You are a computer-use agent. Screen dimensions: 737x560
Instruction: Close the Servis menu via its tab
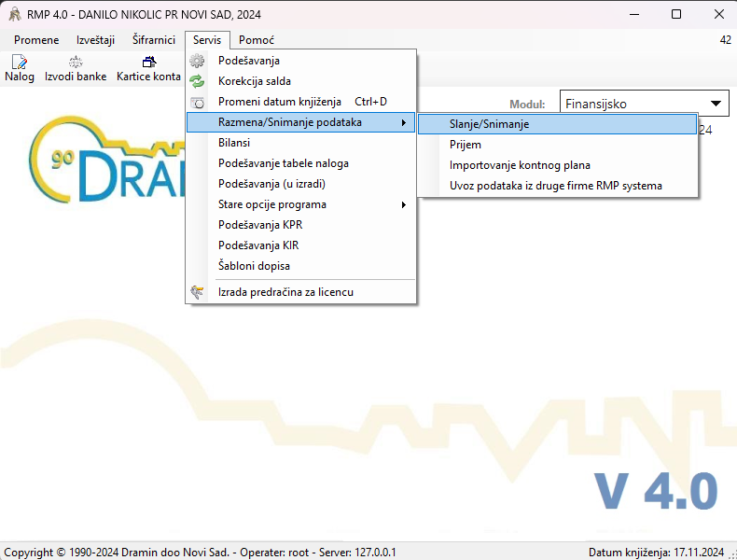point(207,40)
